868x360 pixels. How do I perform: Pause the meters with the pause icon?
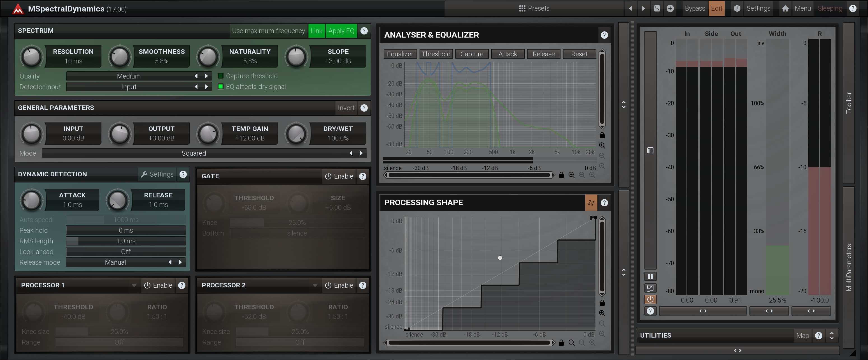(650, 276)
